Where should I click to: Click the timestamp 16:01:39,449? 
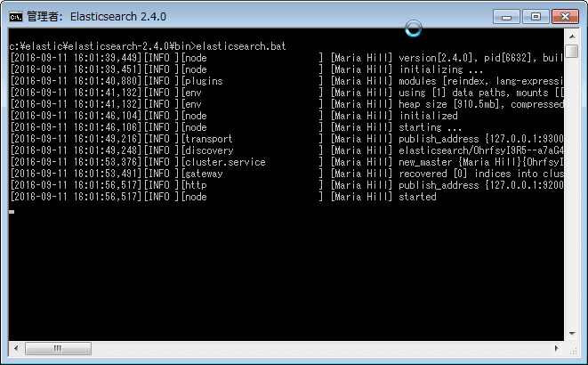(108, 58)
